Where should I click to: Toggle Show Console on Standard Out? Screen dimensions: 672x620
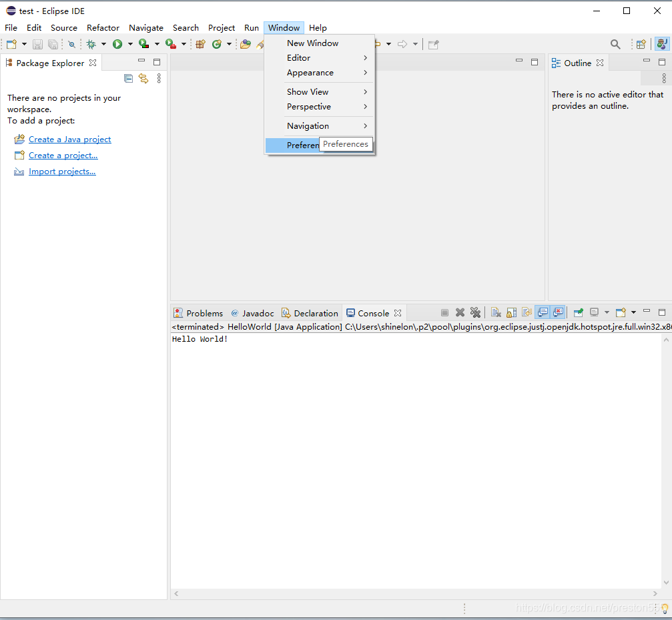tap(543, 312)
